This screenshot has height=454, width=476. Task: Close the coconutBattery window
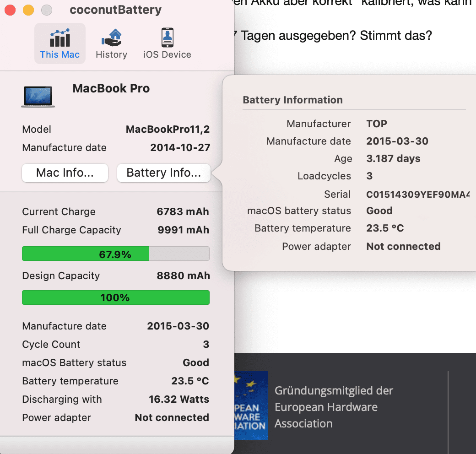pos(10,10)
